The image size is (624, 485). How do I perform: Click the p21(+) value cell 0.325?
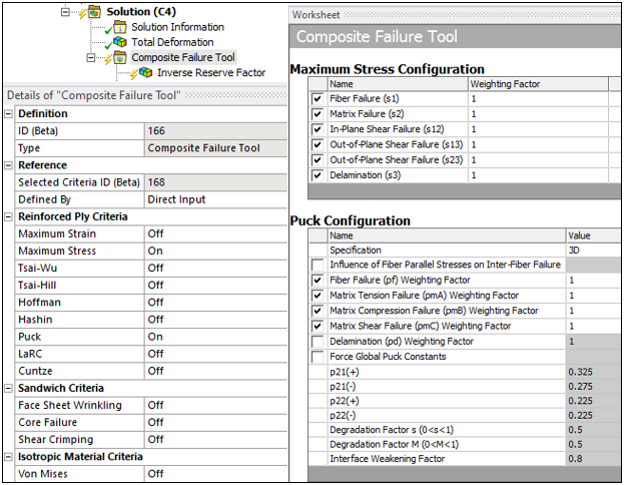pos(592,372)
